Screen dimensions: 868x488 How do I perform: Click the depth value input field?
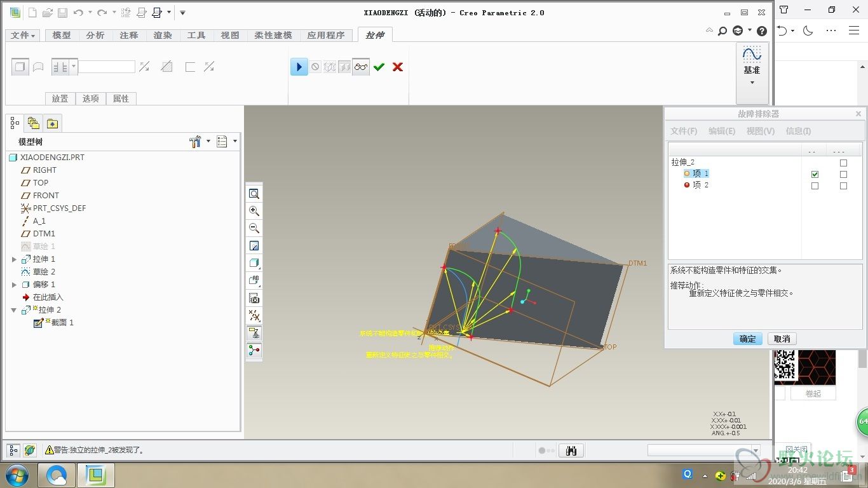(x=106, y=66)
